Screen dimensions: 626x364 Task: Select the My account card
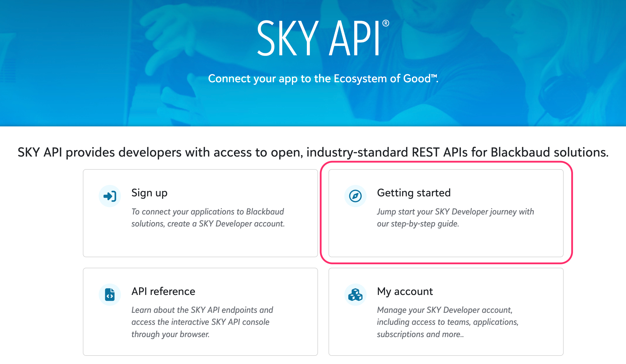coord(446,312)
